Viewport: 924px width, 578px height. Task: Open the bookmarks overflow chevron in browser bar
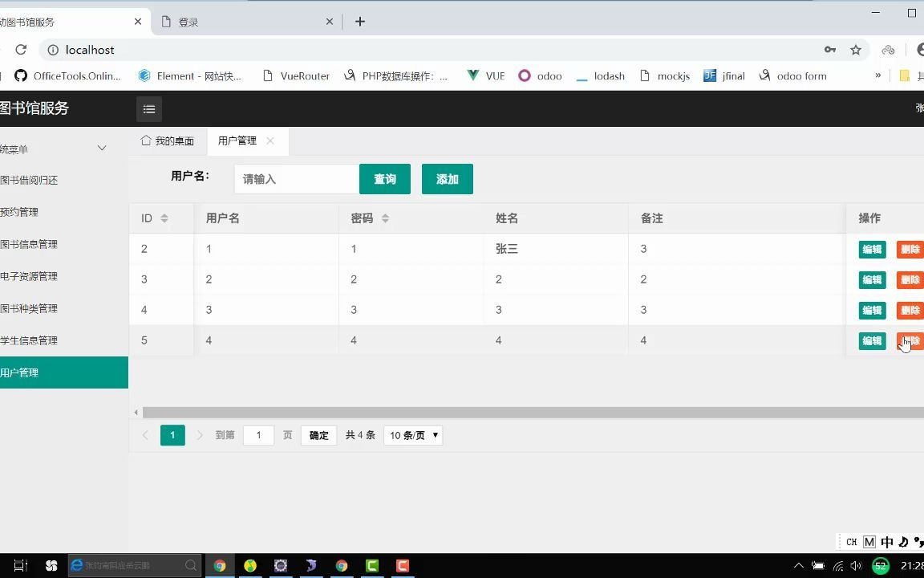876,75
